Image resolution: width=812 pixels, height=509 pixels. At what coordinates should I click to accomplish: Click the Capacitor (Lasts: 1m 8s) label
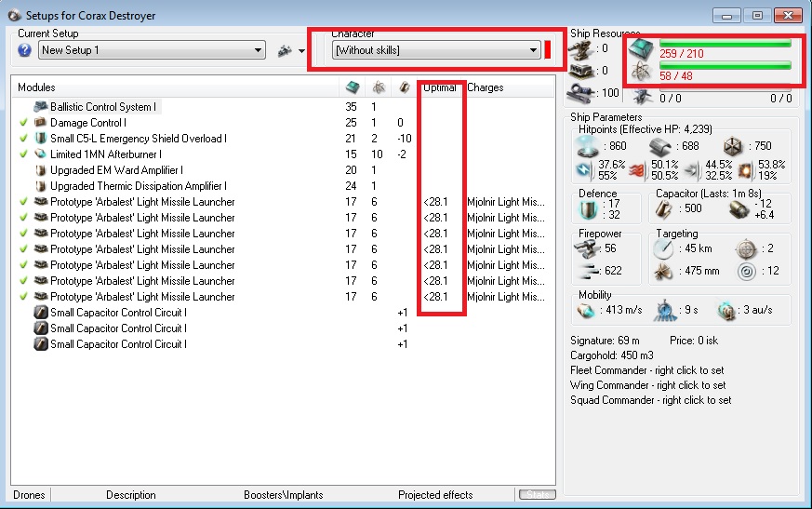point(709,194)
